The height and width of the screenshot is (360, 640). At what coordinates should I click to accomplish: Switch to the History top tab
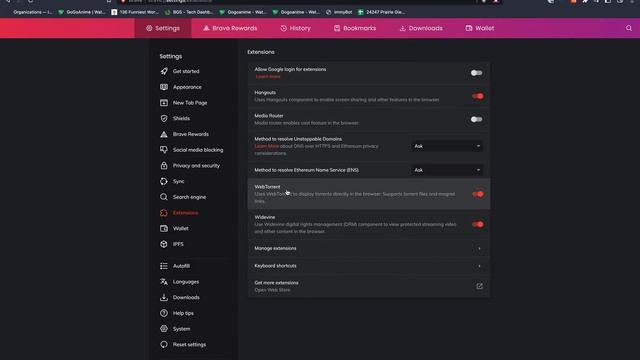296,28
